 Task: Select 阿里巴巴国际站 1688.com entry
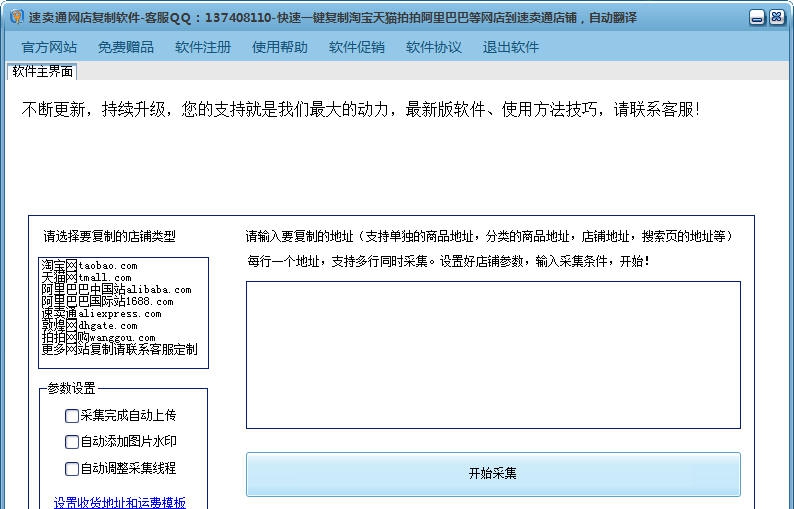point(107,301)
